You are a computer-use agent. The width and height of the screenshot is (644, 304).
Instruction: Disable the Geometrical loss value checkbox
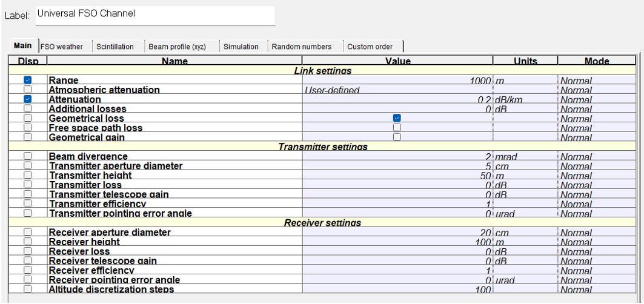pos(397,119)
